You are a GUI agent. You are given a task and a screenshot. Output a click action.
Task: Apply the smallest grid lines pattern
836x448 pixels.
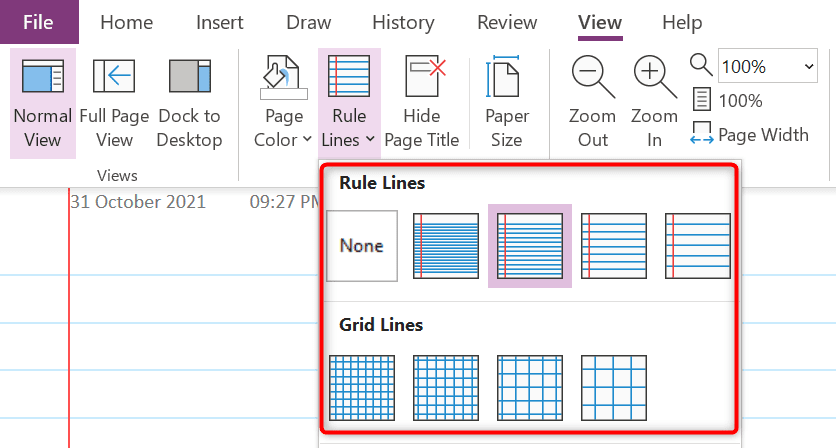click(x=362, y=388)
